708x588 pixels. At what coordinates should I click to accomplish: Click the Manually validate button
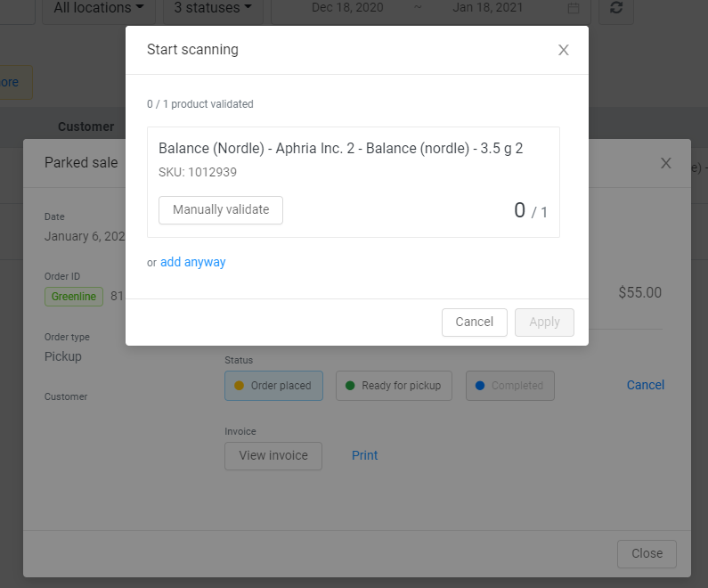point(220,210)
